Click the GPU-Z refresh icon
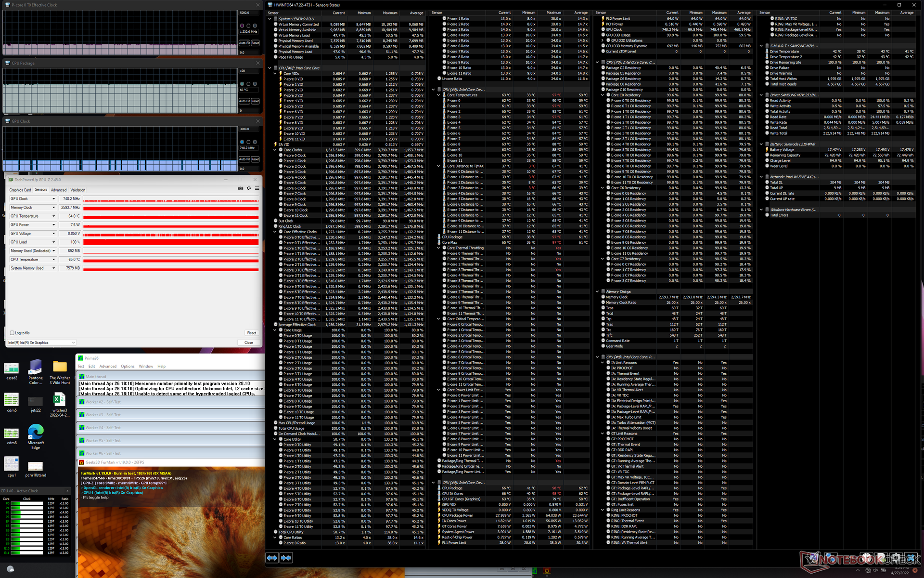 (249, 188)
